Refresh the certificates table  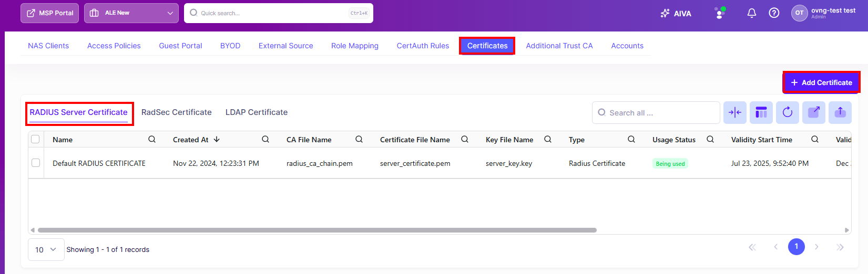788,112
